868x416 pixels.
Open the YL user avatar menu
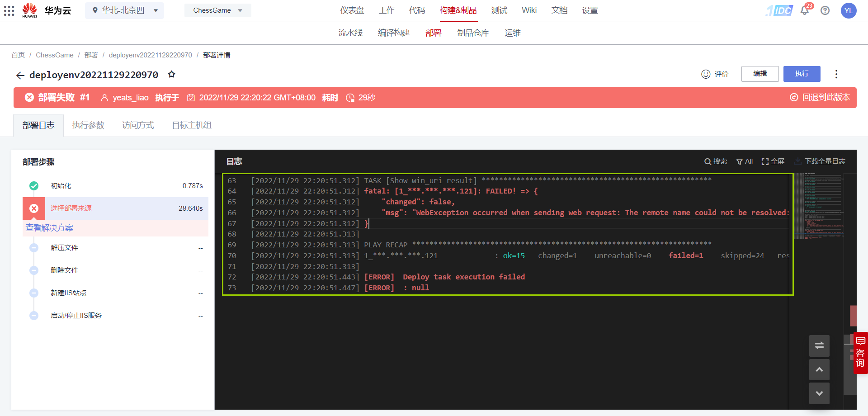(849, 10)
